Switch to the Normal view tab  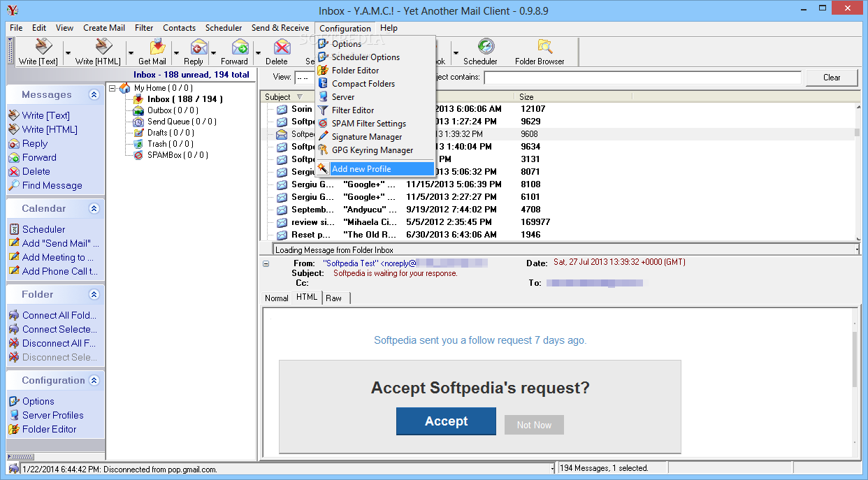point(276,298)
